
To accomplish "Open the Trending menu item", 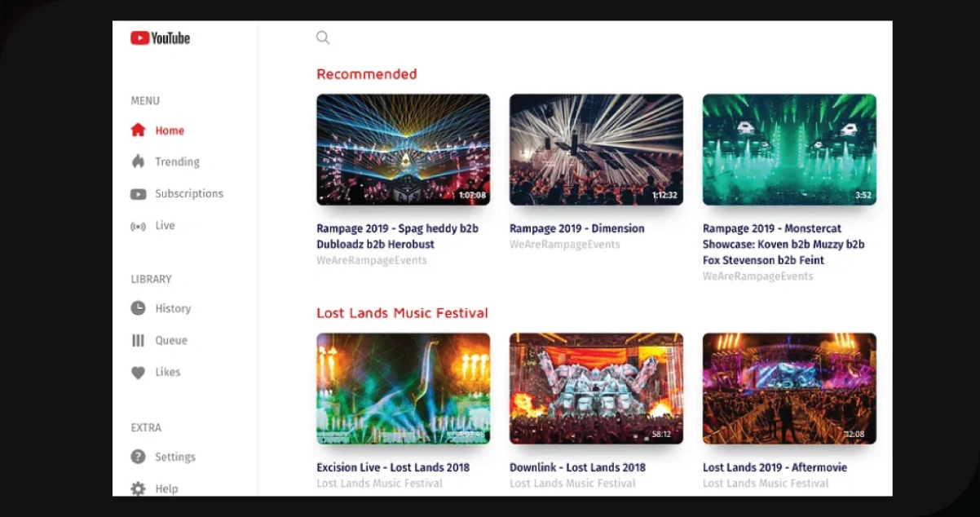I will 177,161.
